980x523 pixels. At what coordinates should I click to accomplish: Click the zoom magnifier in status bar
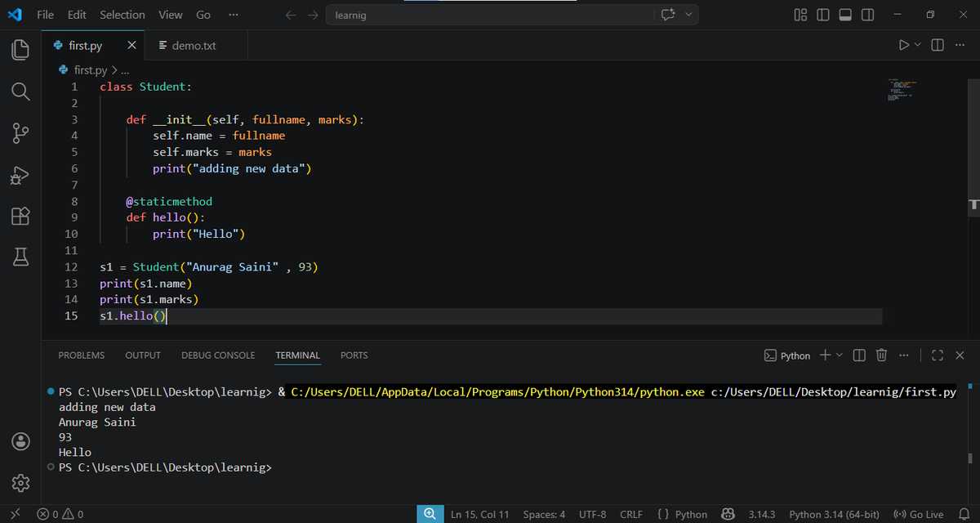[429, 514]
